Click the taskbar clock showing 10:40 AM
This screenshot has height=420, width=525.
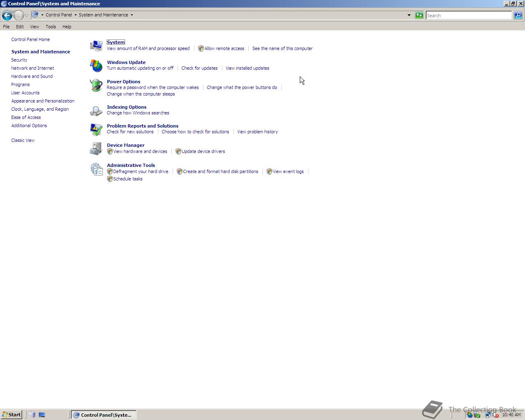(511, 415)
